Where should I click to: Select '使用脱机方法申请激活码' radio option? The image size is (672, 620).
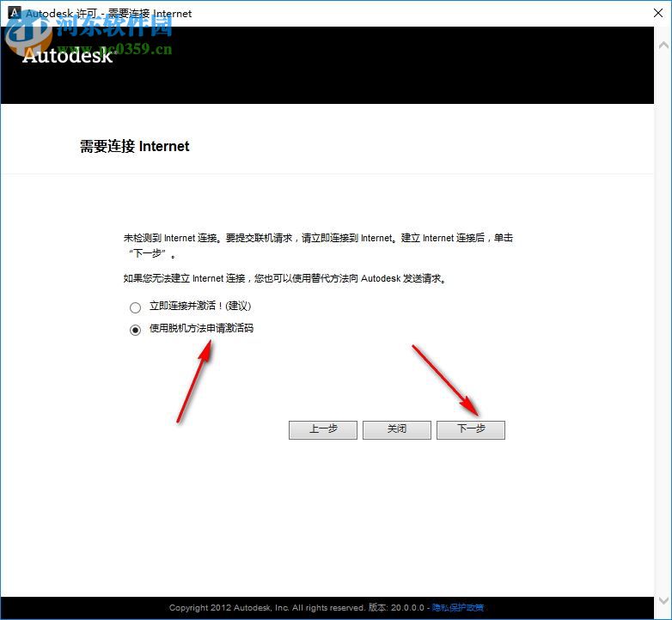tap(135, 330)
